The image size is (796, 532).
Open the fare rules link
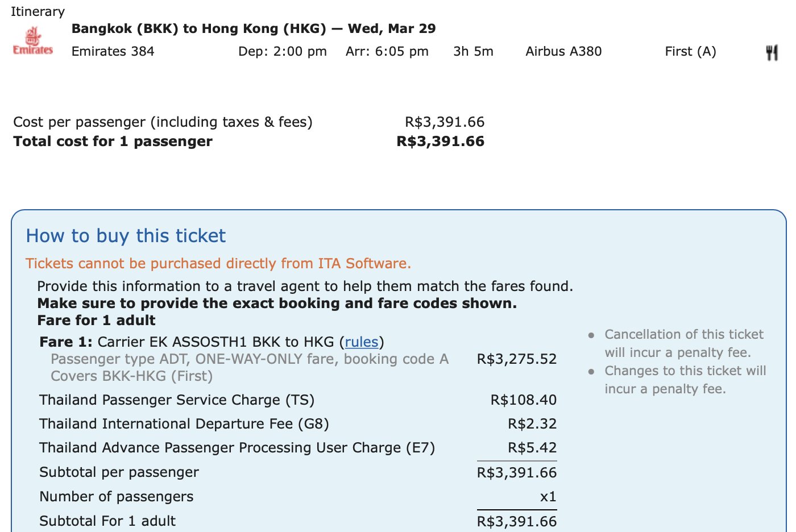(362, 342)
